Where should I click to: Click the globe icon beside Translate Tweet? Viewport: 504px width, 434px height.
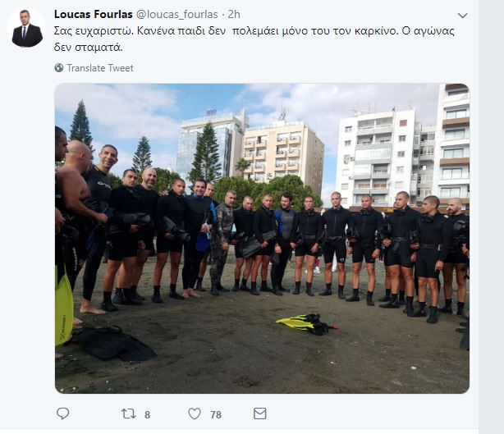pos(59,68)
